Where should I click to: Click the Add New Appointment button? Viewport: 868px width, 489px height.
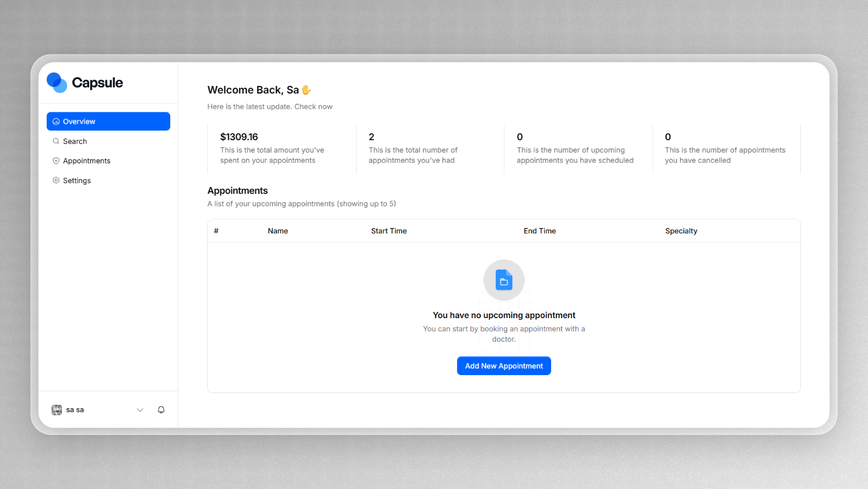click(504, 366)
